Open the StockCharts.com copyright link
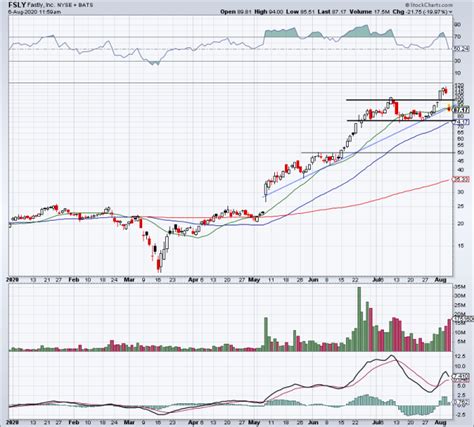The height and width of the screenshot is (427, 474). pos(429,5)
